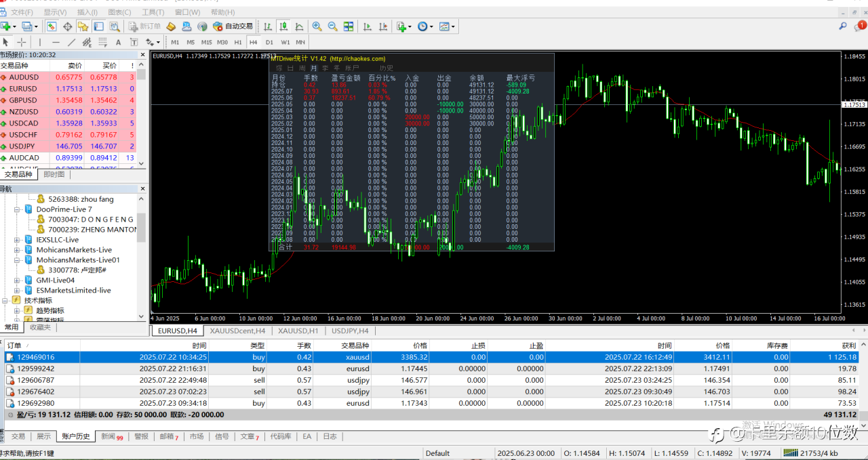Viewport: 868px width, 460px height.
Task: Expand GMI-Live04 server node
Action: coord(17,280)
